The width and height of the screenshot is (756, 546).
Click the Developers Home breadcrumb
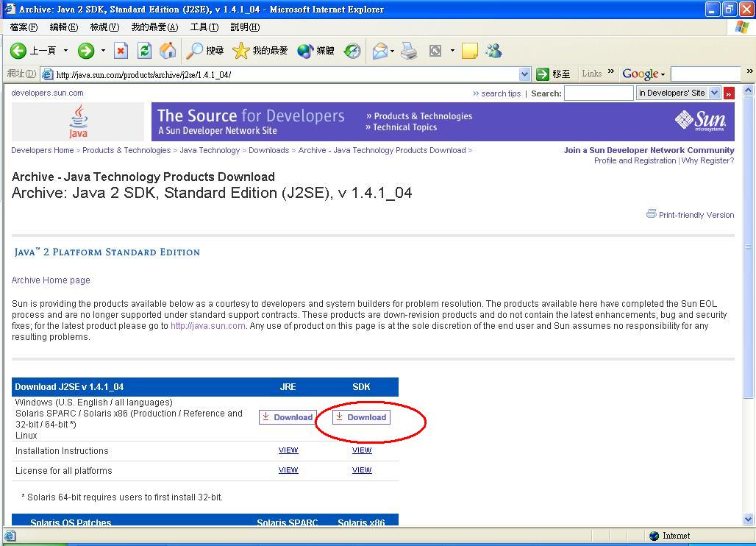click(x=43, y=151)
